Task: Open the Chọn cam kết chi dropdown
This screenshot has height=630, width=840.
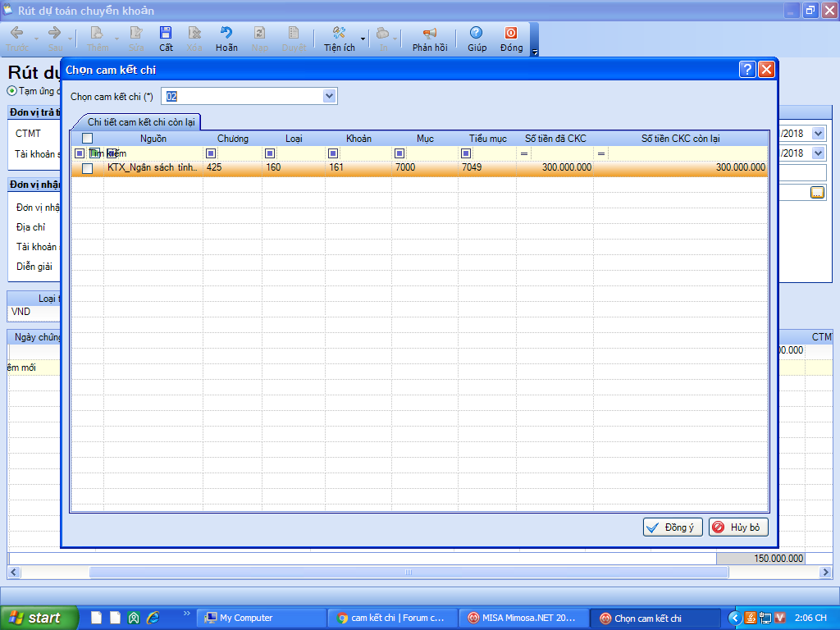Action: (330, 97)
